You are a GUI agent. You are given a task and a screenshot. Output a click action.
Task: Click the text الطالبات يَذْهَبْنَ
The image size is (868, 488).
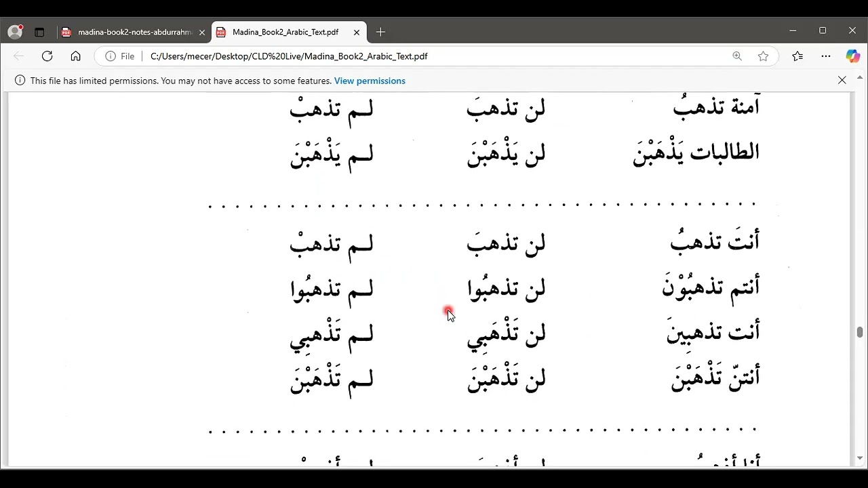696,153
